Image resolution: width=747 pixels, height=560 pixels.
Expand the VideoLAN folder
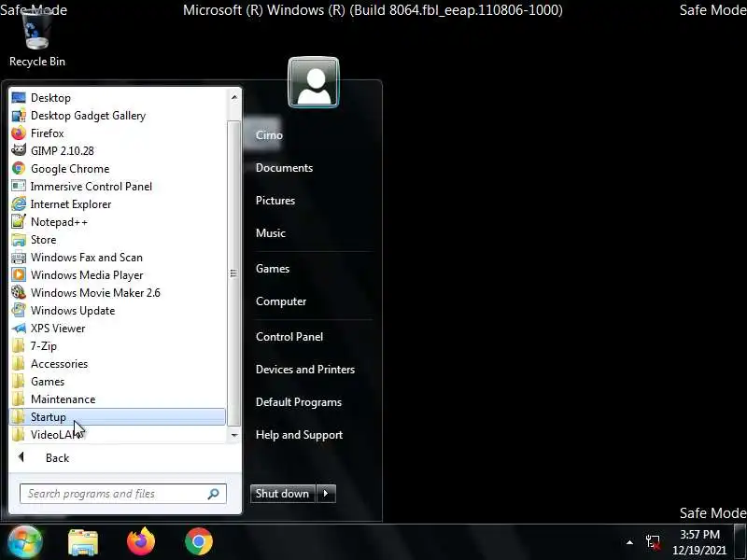click(x=118, y=434)
